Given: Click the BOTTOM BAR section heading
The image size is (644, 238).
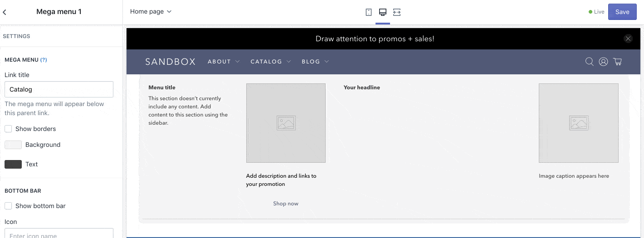Looking at the screenshot, I should pyautogui.click(x=23, y=191).
